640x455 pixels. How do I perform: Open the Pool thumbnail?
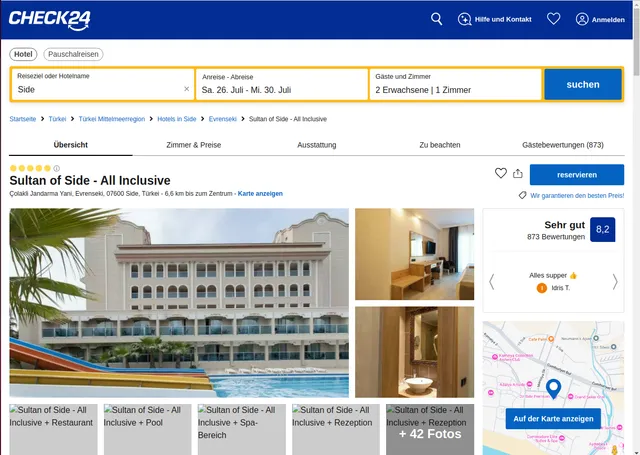(x=147, y=429)
